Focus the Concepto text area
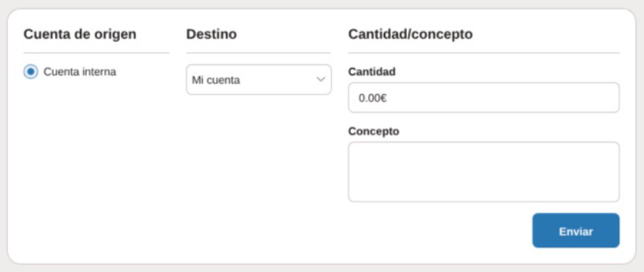 pos(483,171)
